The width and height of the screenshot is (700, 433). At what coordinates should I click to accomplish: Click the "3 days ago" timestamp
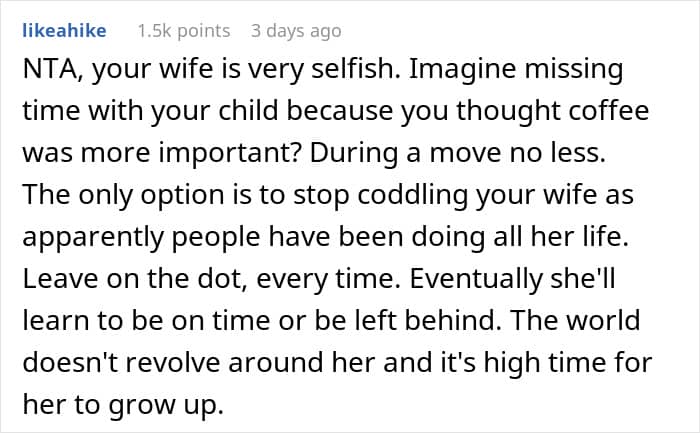click(296, 31)
